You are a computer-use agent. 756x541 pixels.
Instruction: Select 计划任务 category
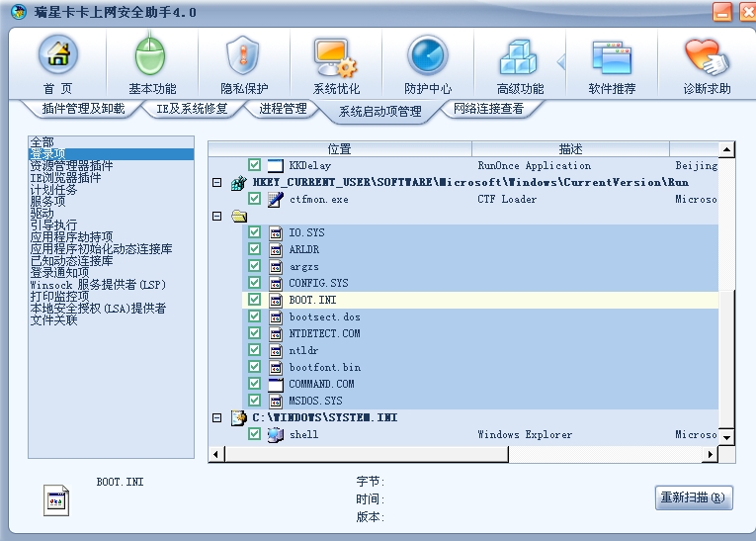tap(111, 190)
